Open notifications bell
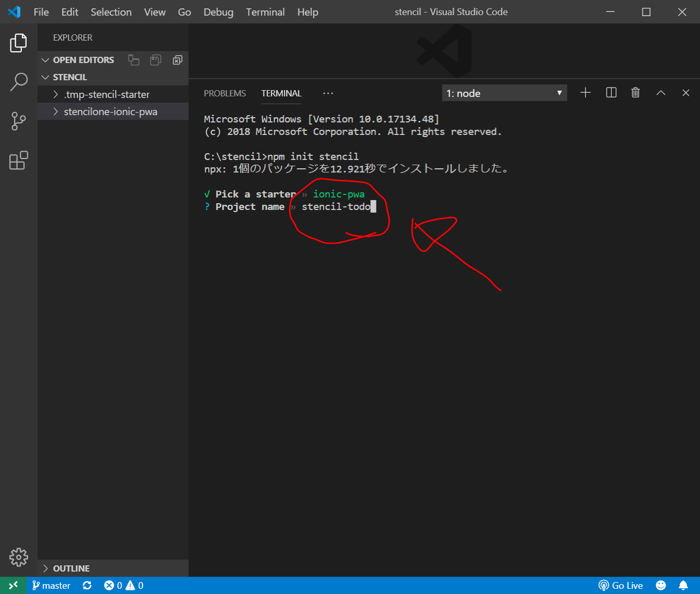The image size is (700, 594). click(x=683, y=585)
